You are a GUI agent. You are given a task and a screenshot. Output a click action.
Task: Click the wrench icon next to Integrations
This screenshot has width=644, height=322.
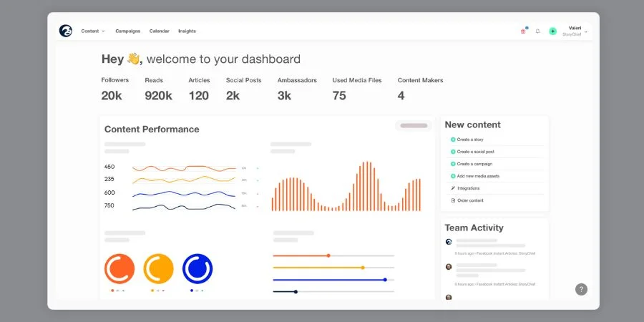coord(453,188)
